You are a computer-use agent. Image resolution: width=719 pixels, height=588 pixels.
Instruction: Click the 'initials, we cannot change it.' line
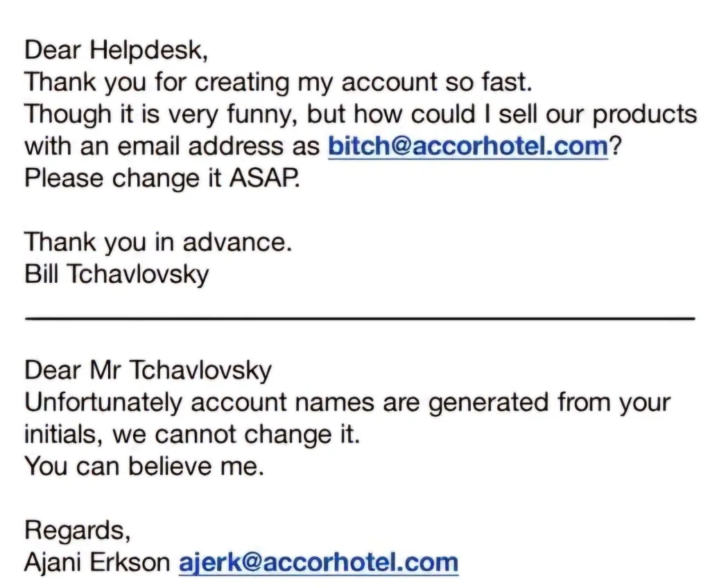(x=193, y=435)
